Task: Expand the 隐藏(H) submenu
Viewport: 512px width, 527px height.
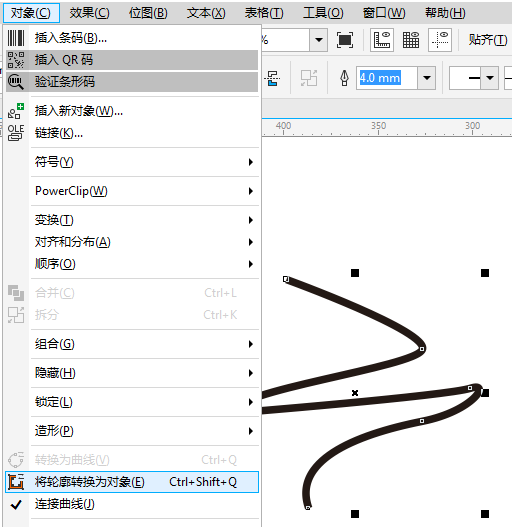Action: (x=132, y=373)
